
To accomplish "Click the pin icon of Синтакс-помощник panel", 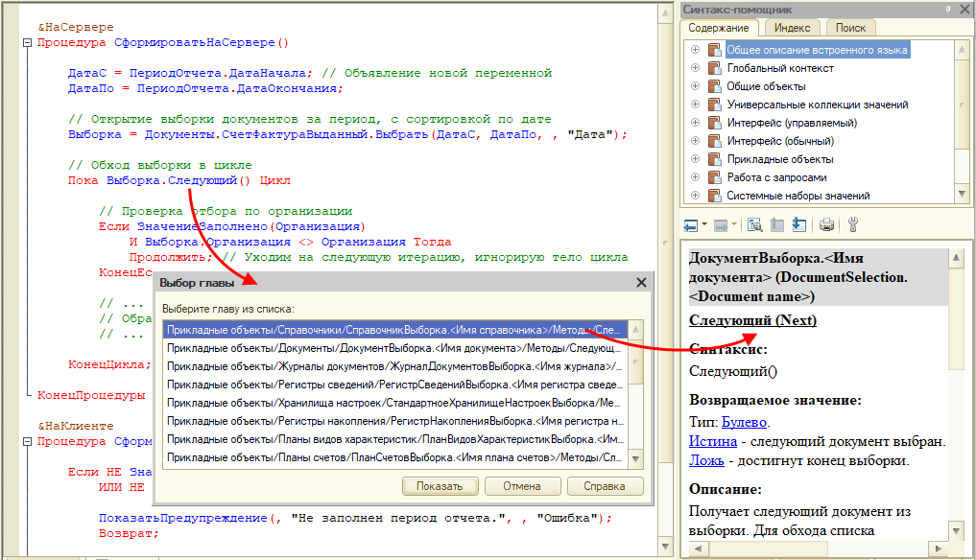I will coord(948,10).
